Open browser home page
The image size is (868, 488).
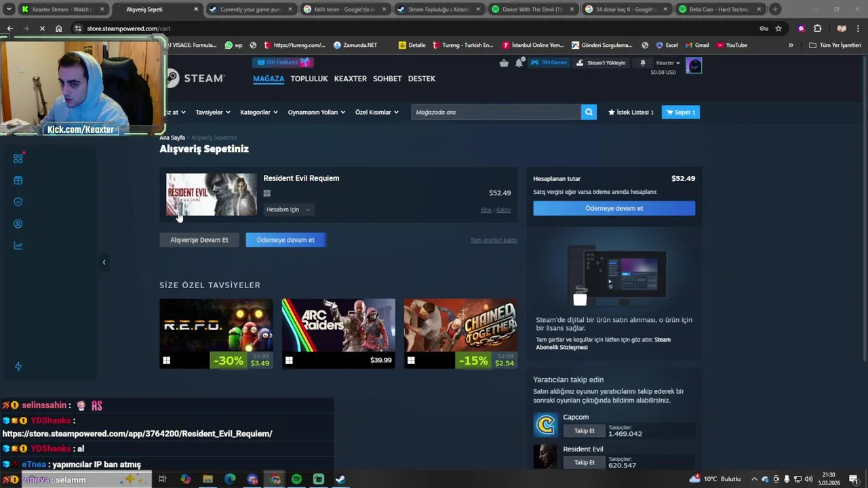click(x=58, y=28)
